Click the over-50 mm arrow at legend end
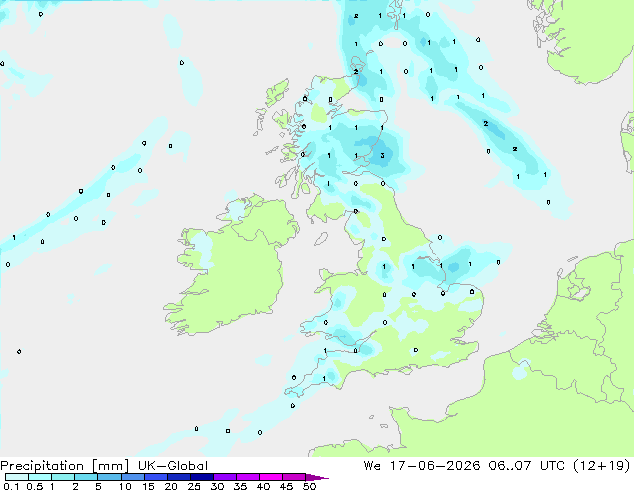634x490 pixels. (x=317, y=477)
